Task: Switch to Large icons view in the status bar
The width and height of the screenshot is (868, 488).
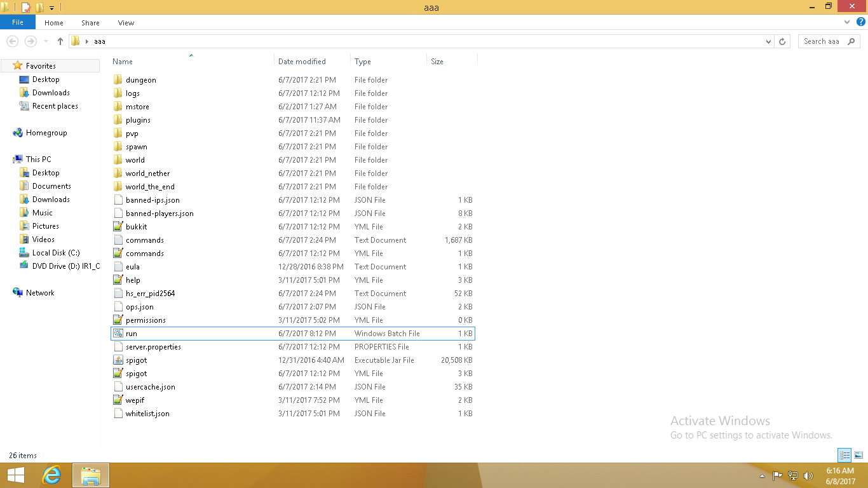Action: click(x=858, y=455)
